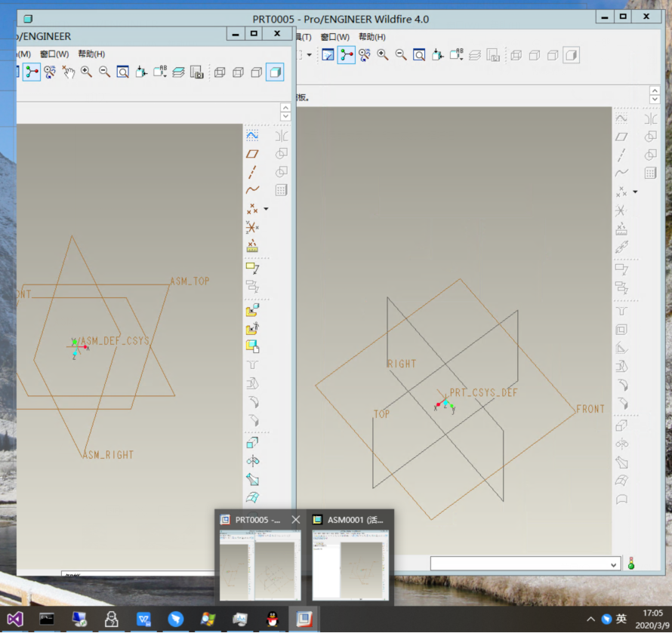The image size is (672, 633).
Task: Open view manager in assembly window toolbar
Action: coord(197,72)
